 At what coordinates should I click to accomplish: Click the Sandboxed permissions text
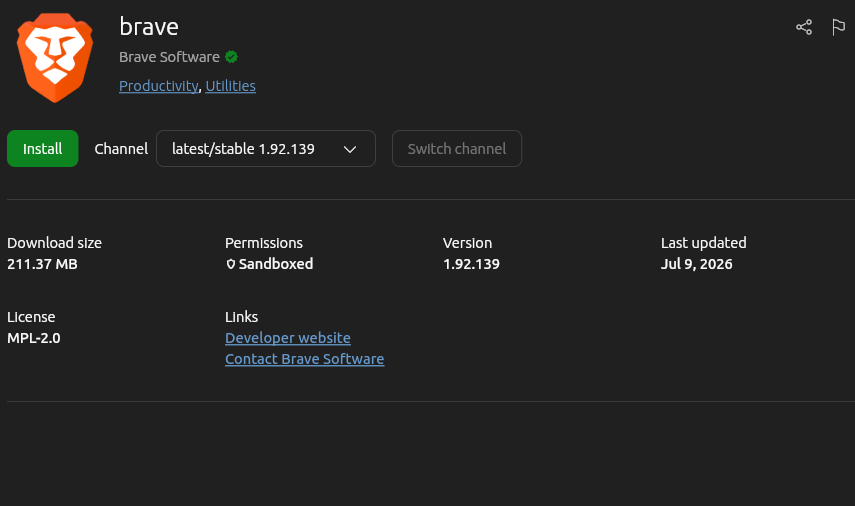coord(276,264)
